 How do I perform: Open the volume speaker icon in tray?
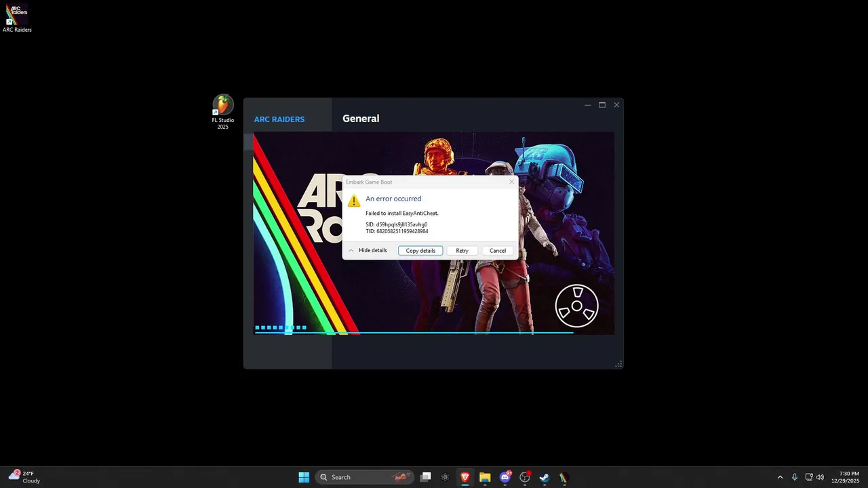tap(821, 477)
